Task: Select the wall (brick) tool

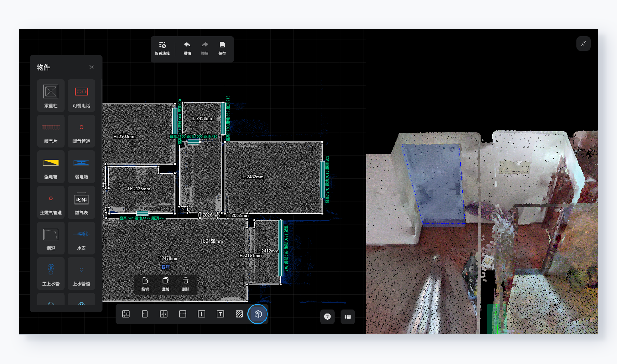Action: [126, 314]
